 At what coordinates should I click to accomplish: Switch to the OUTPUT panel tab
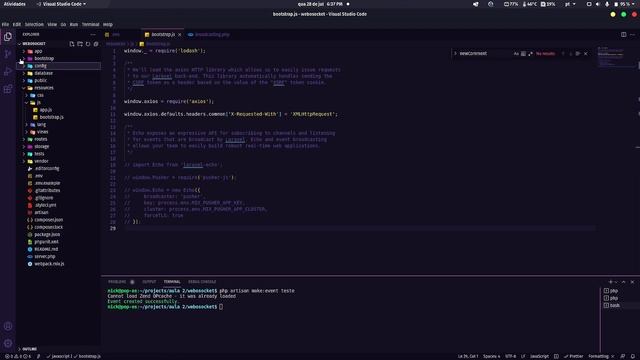click(149, 282)
